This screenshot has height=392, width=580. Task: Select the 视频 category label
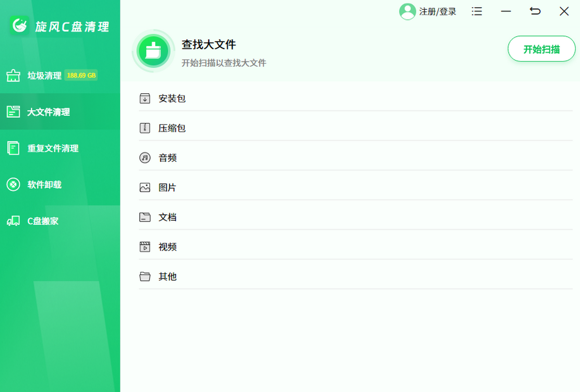[168, 247]
